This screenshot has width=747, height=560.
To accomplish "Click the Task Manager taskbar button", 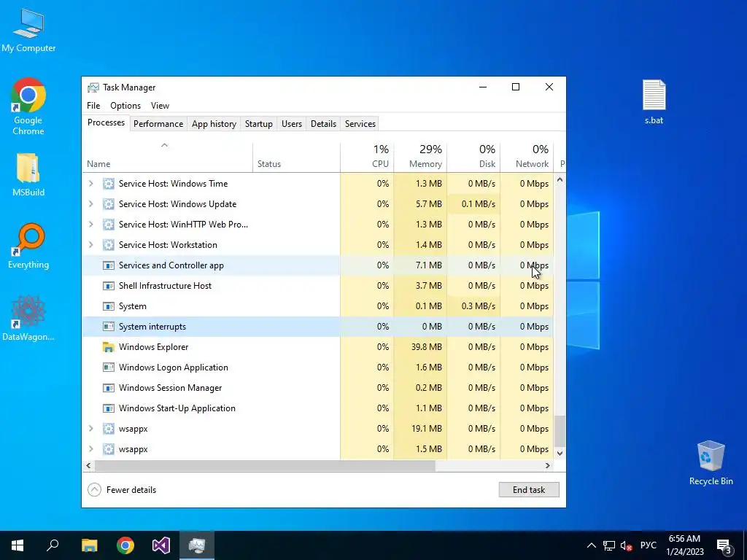I will pyautogui.click(x=197, y=545).
